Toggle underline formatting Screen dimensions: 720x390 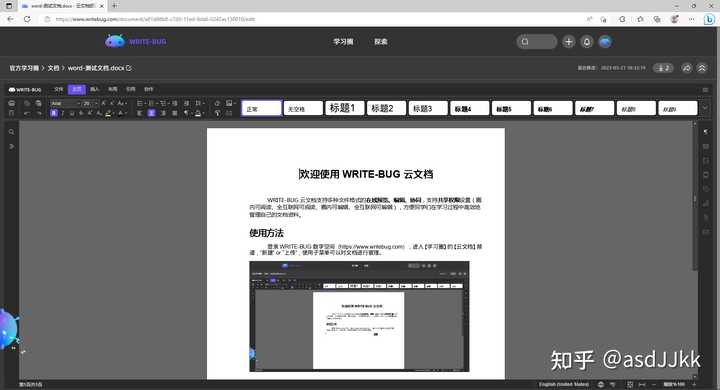tap(72, 113)
